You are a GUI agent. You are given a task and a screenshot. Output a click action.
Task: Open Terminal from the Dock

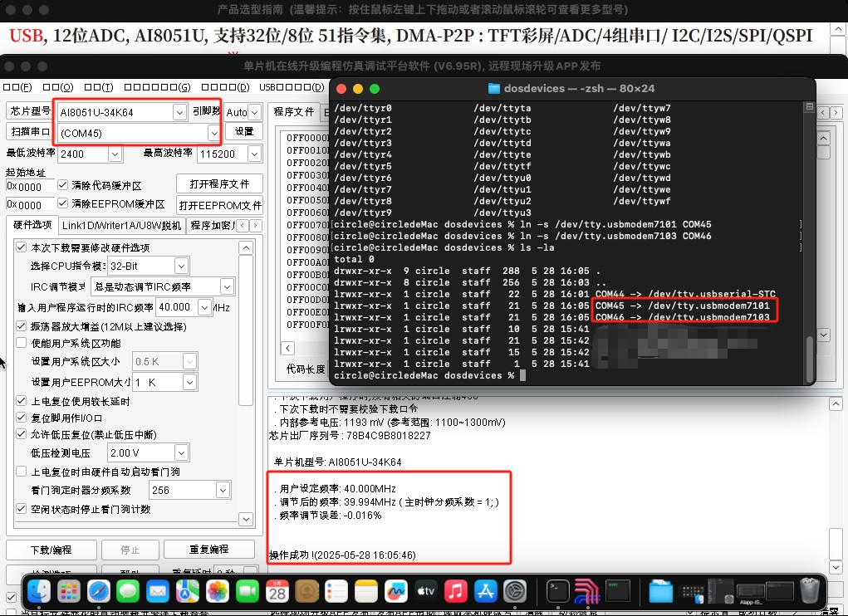click(557, 591)
